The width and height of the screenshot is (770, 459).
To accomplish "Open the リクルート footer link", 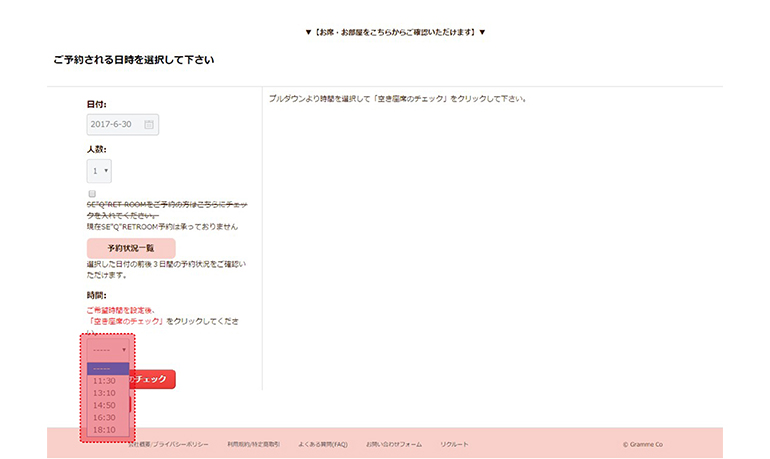I will 454,443.
